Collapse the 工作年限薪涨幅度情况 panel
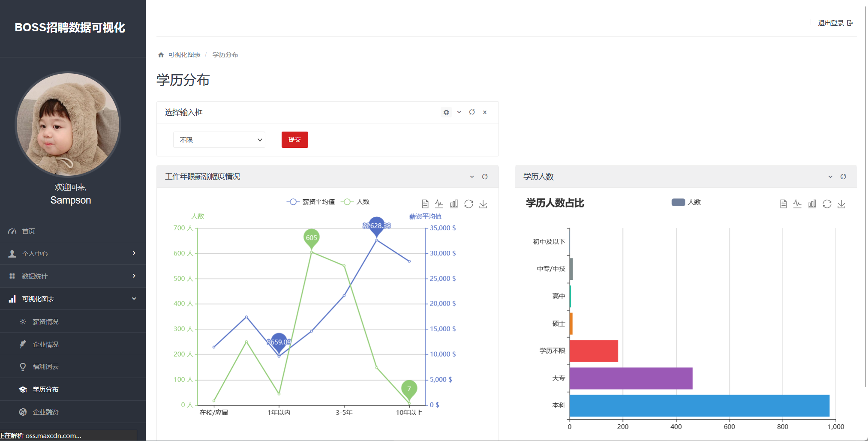The width and height of the screenshot is (868, 441). point(472,177)
